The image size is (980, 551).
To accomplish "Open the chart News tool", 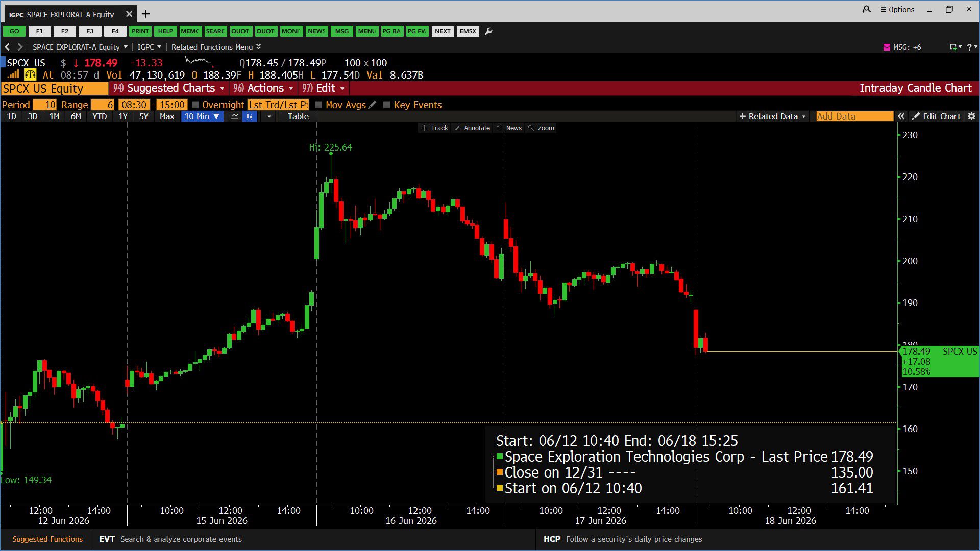I will coord(509,128).
